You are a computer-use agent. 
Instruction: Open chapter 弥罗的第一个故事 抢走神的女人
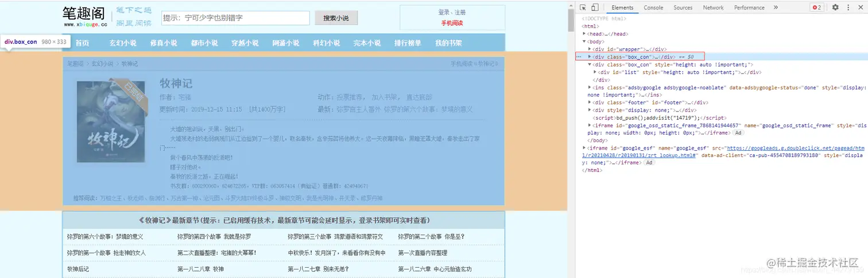106,253
